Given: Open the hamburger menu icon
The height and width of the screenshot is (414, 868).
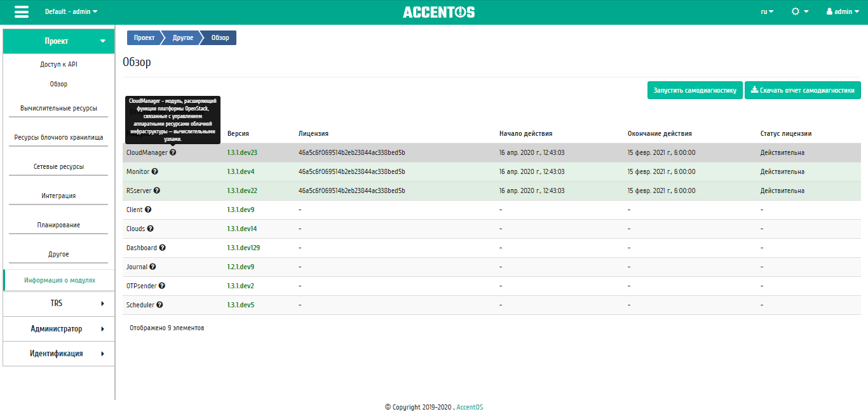Looking at the screenshot, I should click(21, 12).
